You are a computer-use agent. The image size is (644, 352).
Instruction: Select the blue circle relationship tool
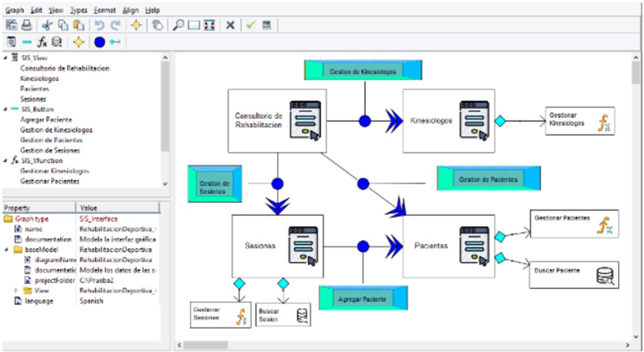99,42
